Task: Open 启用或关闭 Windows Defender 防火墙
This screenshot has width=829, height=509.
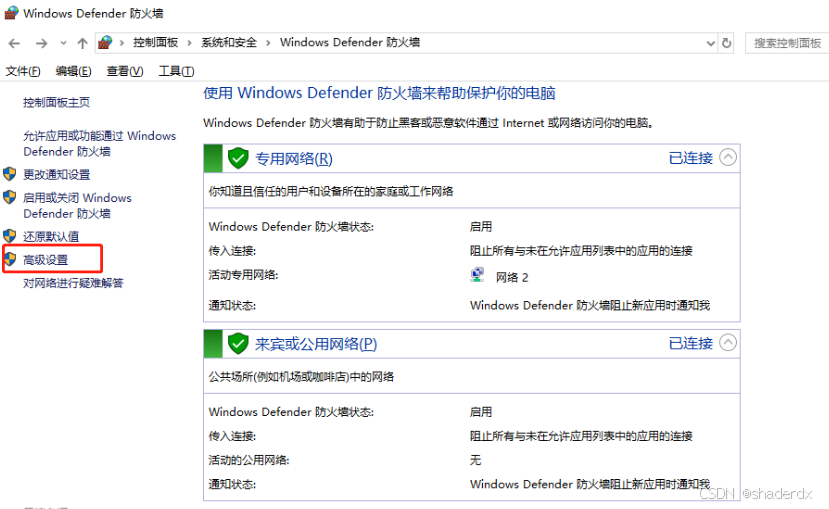Action: pos(77,206)
